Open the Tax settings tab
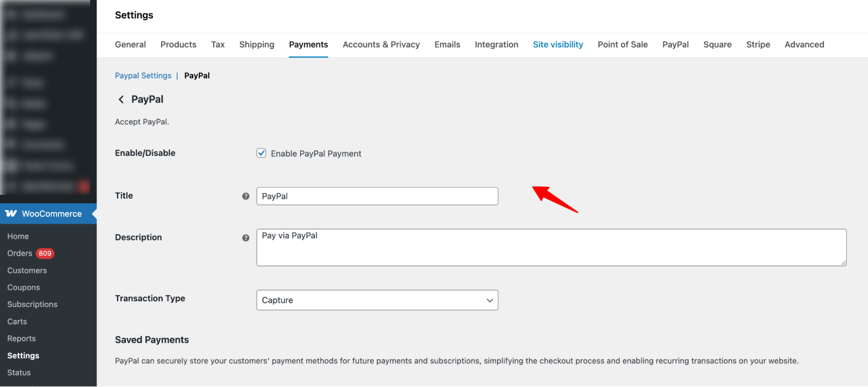 (218, 44)
